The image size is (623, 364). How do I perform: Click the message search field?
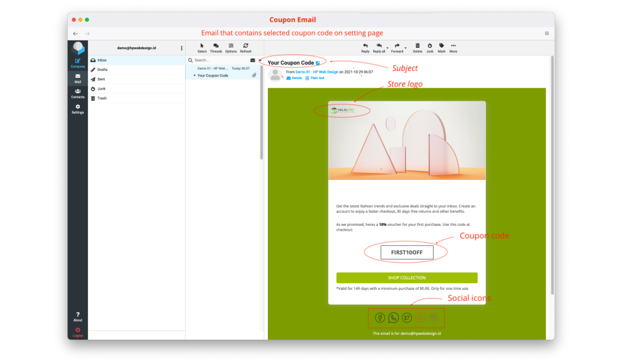click(218, 60)
